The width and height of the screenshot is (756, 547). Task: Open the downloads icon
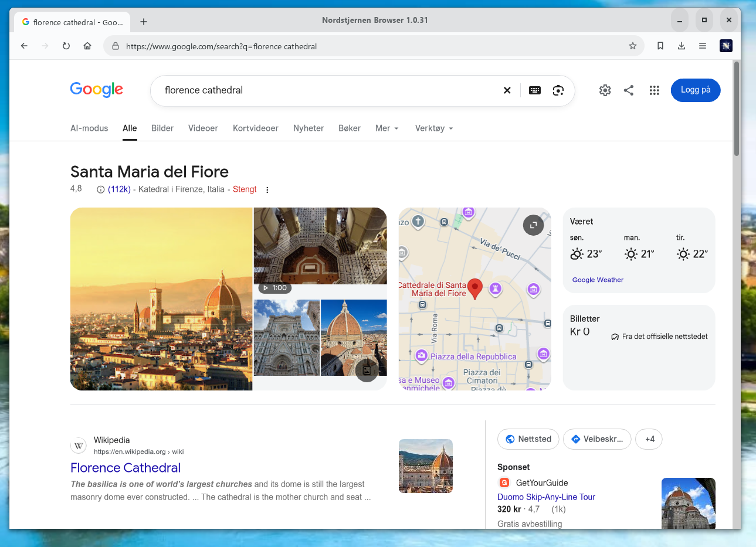(682, 46)
